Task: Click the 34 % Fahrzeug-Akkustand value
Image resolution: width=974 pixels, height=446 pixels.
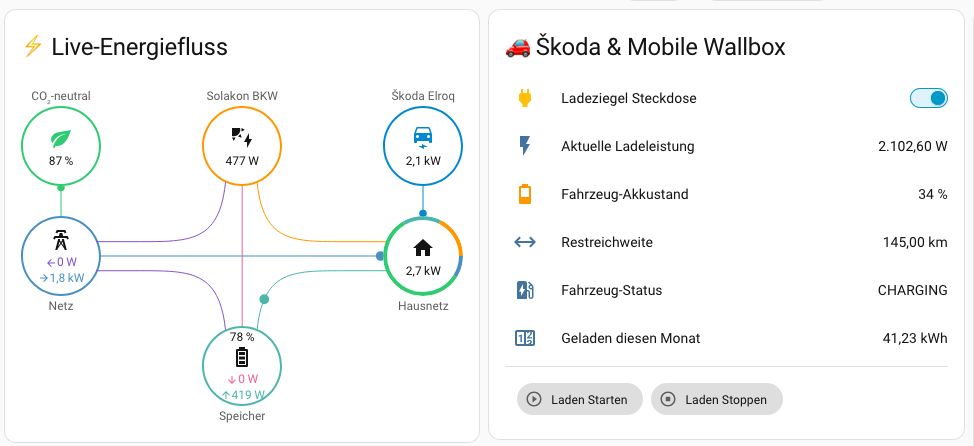Action: tap(933, 194)
